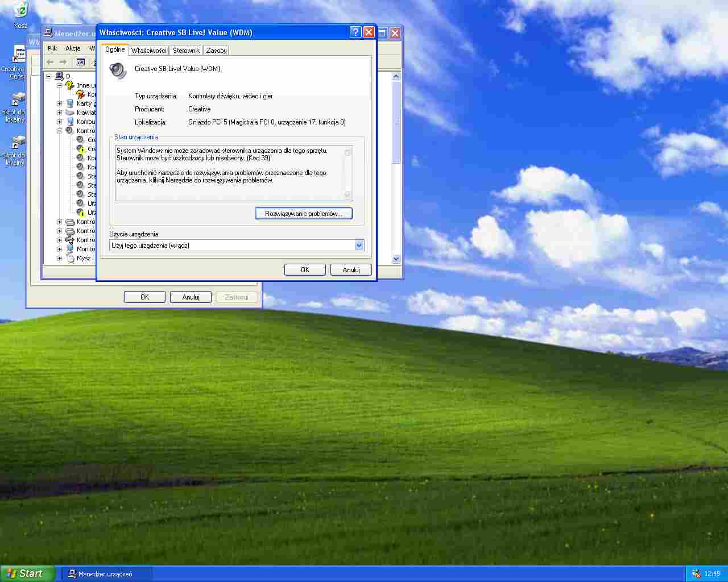The height and width of the screenshot is (582, 728).
Task: Click the status text box scroll-up arrow
Action: [348, 152]
